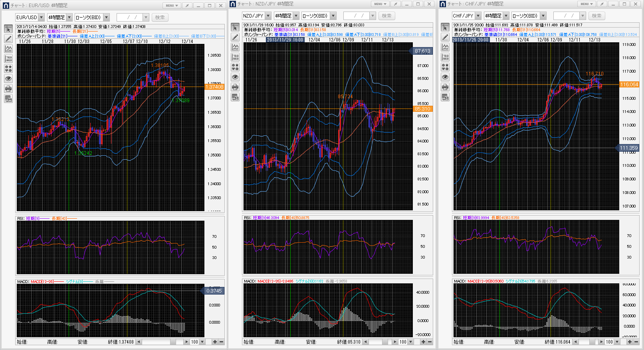644x350 pixels.
Task: Expand the 4時間足 timeframe dropdown in NZD/JPY chart
Action: (x=296, y=16)
